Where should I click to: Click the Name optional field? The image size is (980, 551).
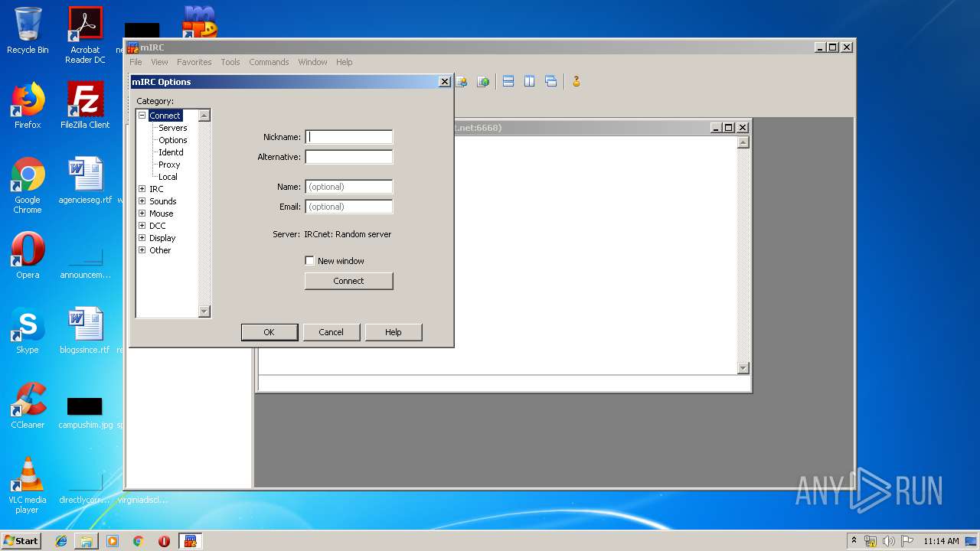click(348, 187)
